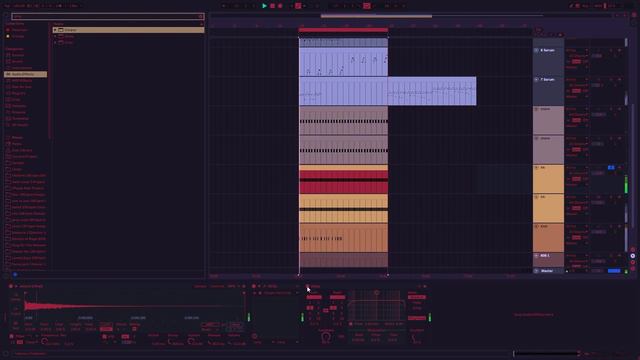Click the highlighted circular show/hide button
The width and height of the screenshot is (640, 360).
click(x=633, y=256)
